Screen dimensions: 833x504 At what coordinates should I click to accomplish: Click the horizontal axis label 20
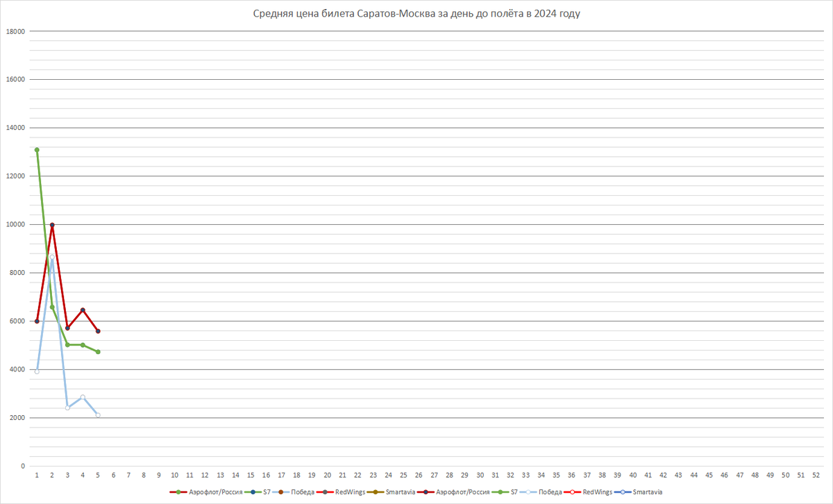(x=327, y=476)
